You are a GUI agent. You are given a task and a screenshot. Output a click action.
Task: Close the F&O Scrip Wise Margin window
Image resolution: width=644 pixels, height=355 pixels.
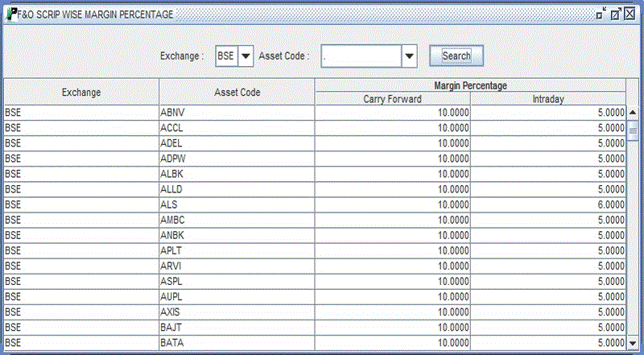tap(630, 14)
